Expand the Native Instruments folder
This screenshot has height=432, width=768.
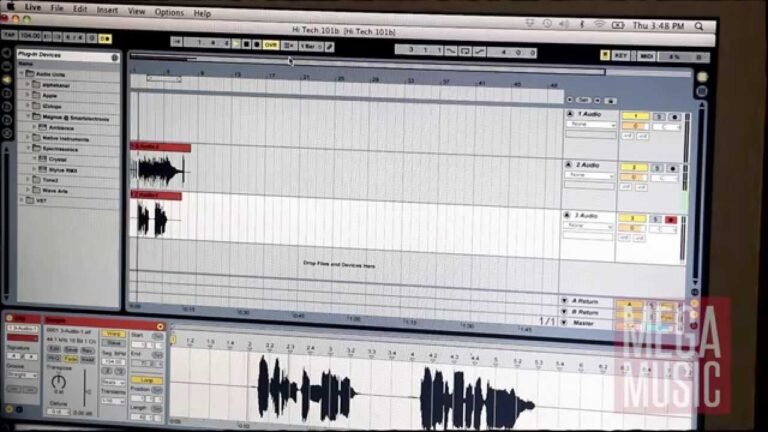pyautogui.click(x=28, y=138)
